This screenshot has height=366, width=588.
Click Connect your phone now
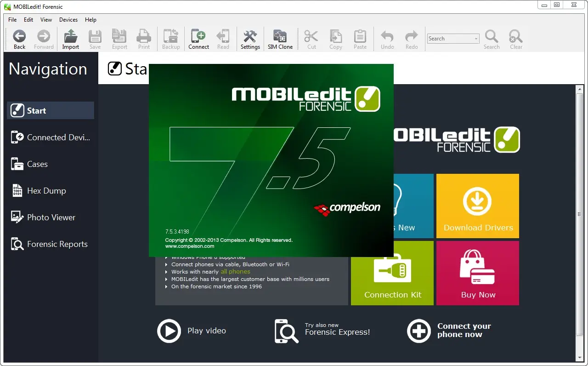point(449,331)
